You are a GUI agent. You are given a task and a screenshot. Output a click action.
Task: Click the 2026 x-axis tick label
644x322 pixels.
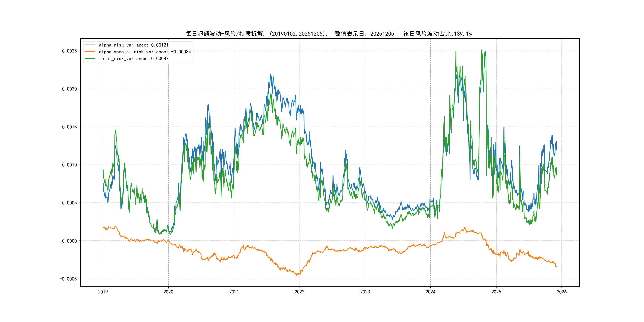click(x=562, y=292)
